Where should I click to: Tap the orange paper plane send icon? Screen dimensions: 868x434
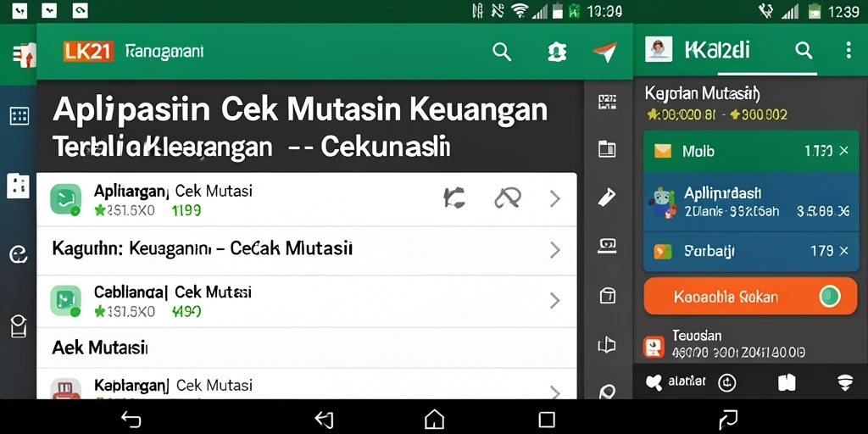604,52
